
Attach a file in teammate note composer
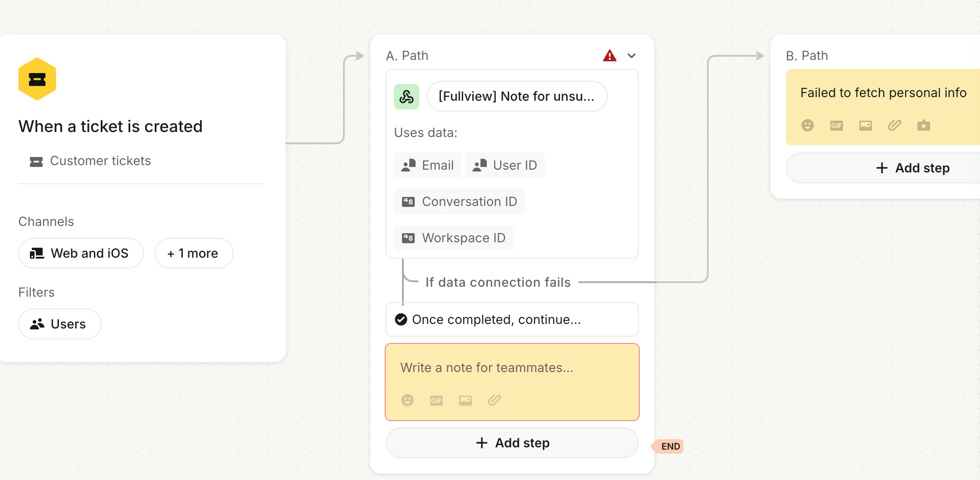[x=495, y=400]
